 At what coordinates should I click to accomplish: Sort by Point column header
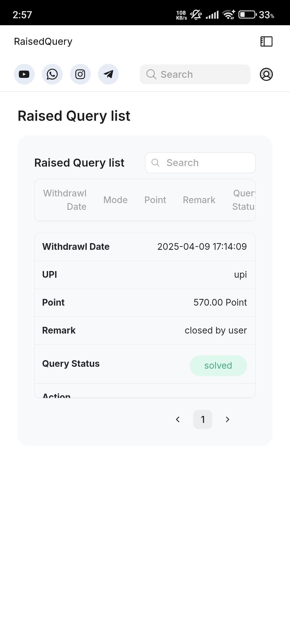155,200
